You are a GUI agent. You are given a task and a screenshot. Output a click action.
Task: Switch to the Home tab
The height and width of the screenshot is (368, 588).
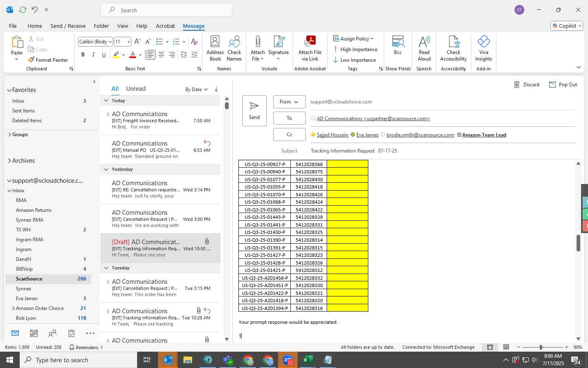35,26
